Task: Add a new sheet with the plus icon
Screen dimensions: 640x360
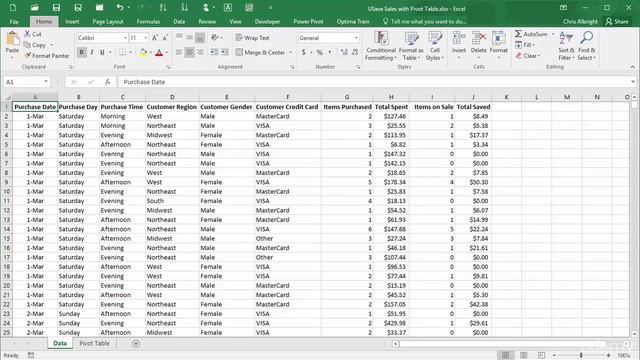Action: point(136,344)
